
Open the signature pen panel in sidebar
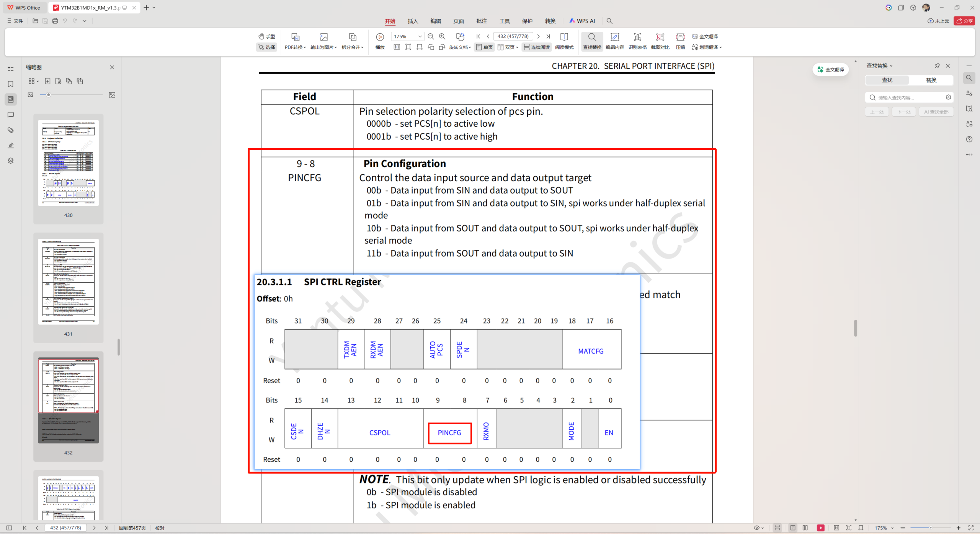tap(11, 145)
